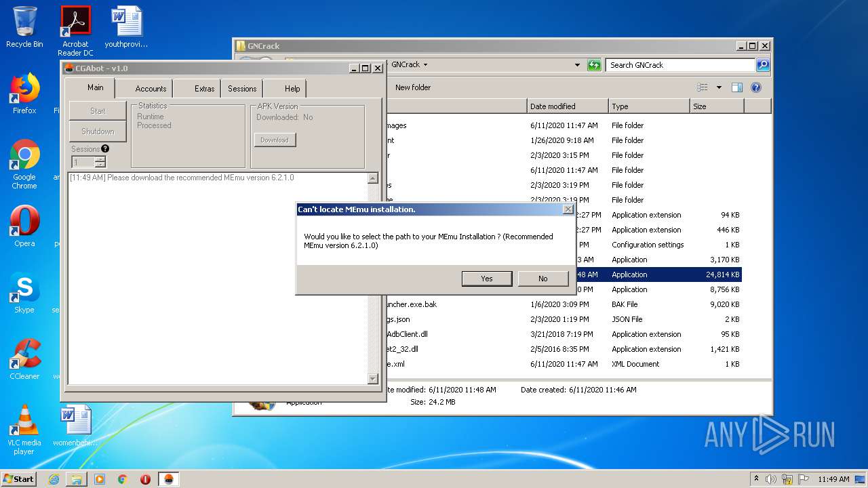Image resolution: width=868 pixels, height=488 pixels.
Task: Click the Action Center flag tray icon
Action: tap(804, 479)
